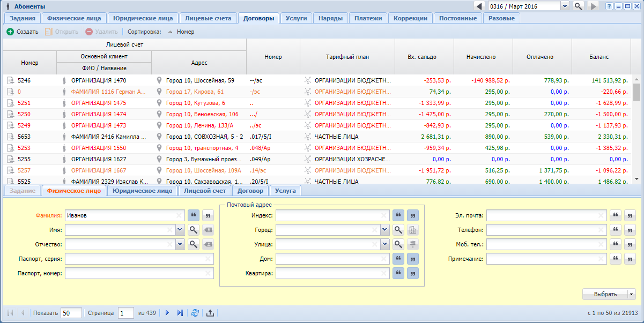Click the contract icon in row 5246
Screen dimensions: 644x323
[x=10, y=80]
